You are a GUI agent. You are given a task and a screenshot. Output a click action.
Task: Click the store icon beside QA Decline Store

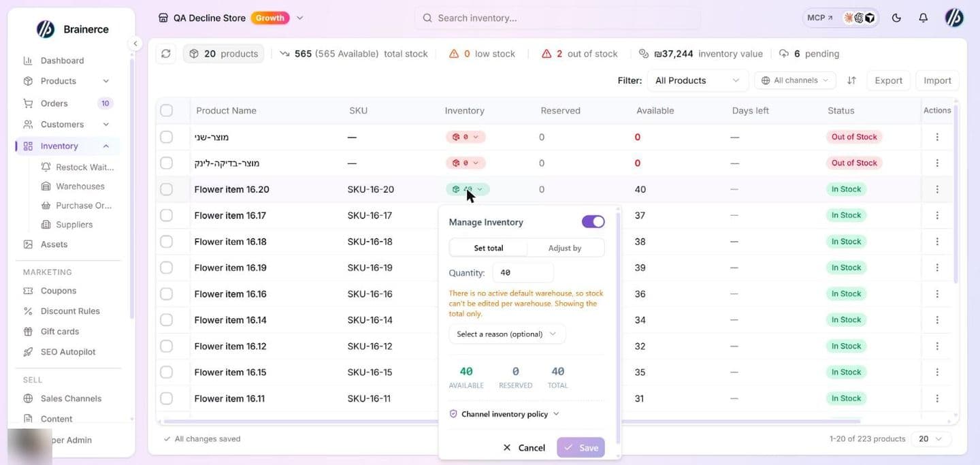point(163,18)
